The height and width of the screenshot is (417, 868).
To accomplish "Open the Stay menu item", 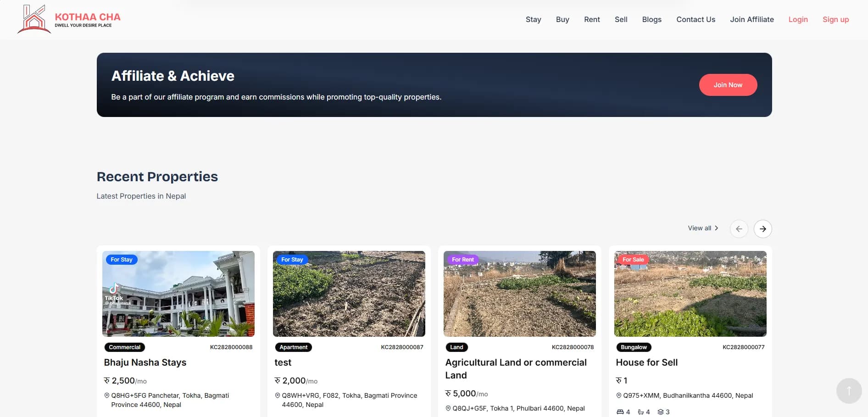I will pyautogui.click(x=533, y=19).
